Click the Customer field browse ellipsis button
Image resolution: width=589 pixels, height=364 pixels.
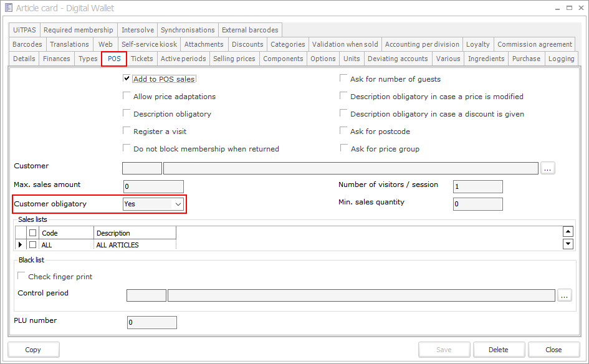548,168
